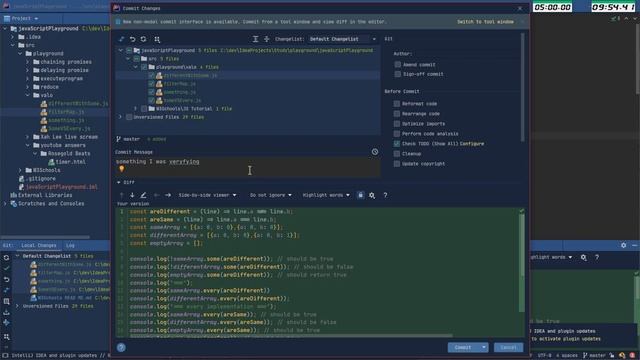
Task: Click Configure link beside Check TODO
Action: (471, 144)
